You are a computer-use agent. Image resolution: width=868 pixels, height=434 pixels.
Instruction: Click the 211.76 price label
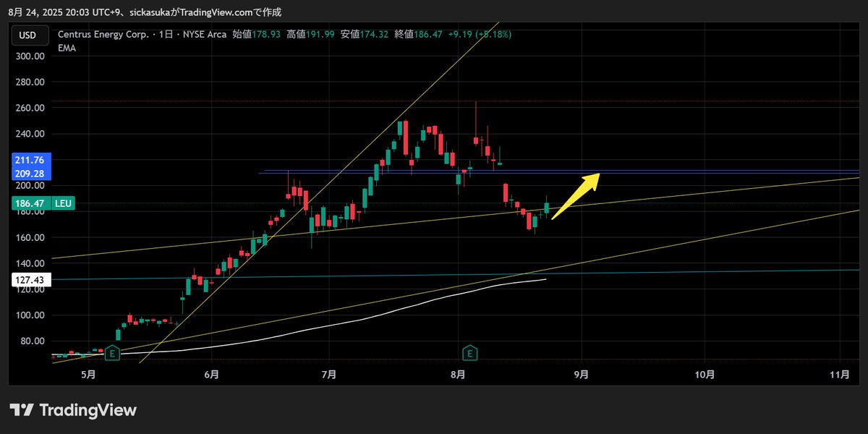point(30,160)
